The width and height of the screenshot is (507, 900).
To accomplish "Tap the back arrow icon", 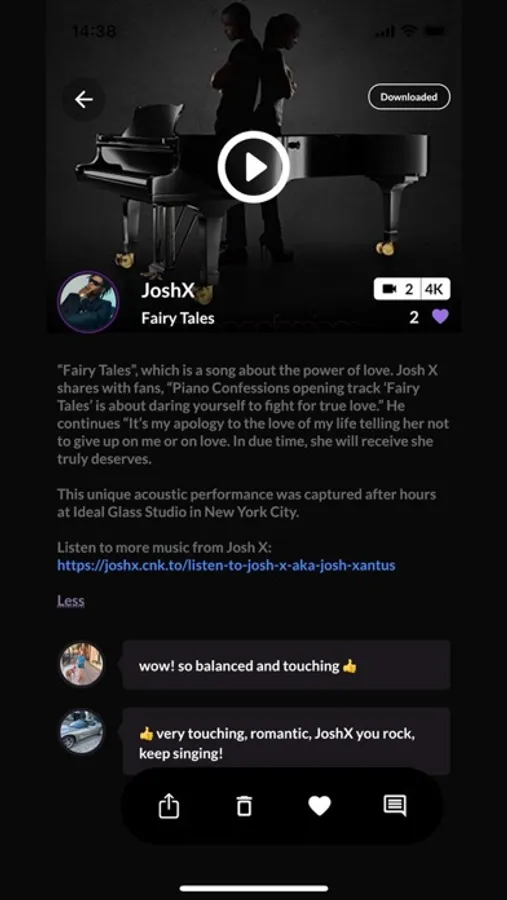I will (x=84, y=99).
